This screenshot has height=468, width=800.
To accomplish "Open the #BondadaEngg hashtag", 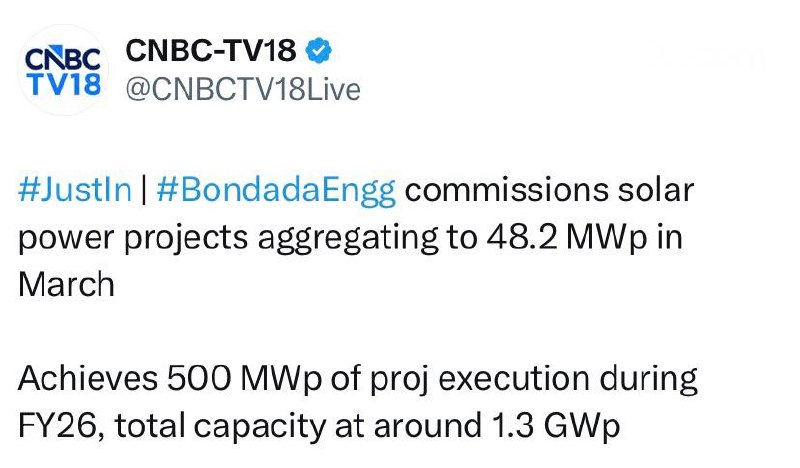I will [x=276, y=190].
